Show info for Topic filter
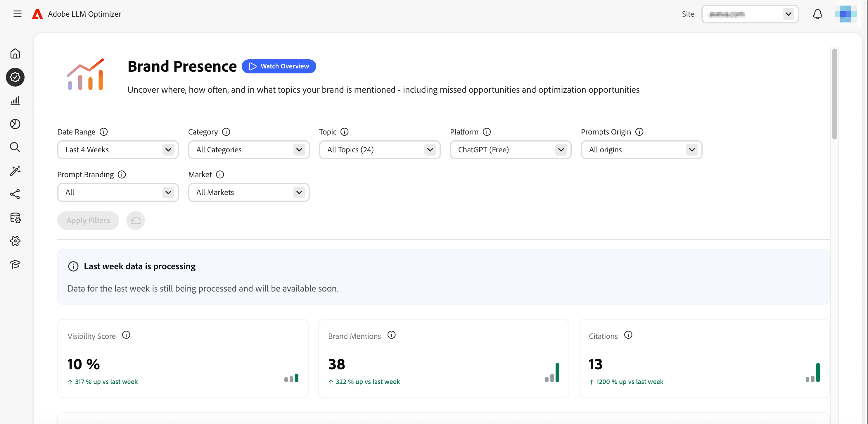This screenshot has width=868, height=424. click(x=344, y=132)
